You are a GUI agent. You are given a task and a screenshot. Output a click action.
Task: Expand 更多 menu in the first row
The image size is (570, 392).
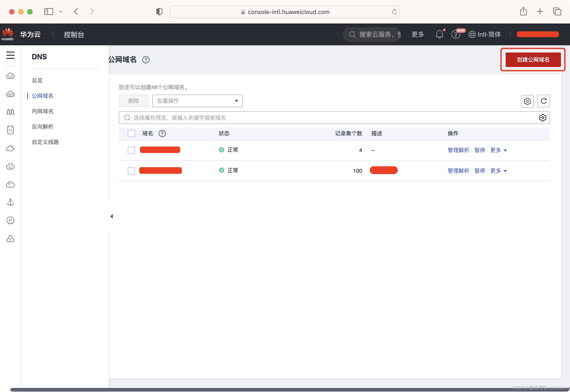(x=498, y=150)
